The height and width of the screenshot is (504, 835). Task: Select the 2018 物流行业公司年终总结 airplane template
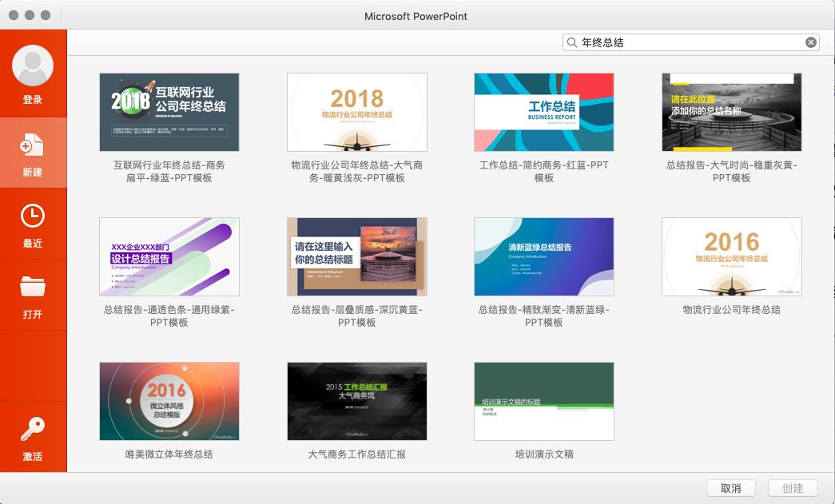coord(356,112)
